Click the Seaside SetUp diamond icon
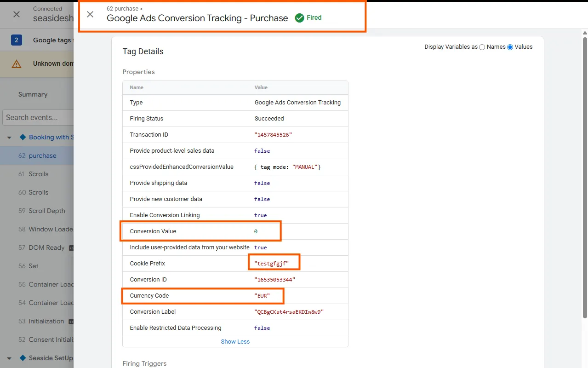The width and height of the screenshot is (588, 368). pyautogui.click(x=23, y=358)
